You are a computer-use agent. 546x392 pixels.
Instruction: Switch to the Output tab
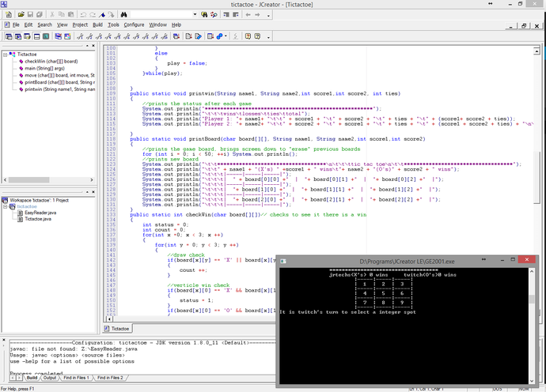coord(50,379)
